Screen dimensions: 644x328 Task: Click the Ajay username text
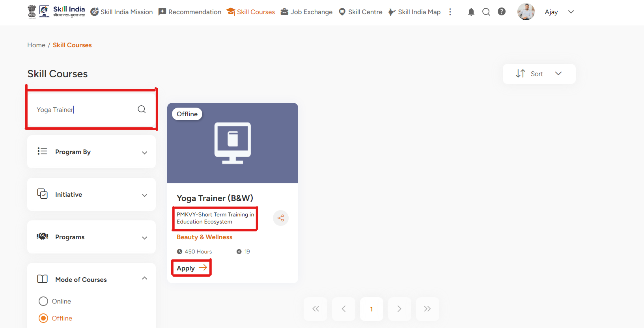(x=551, y=12)
